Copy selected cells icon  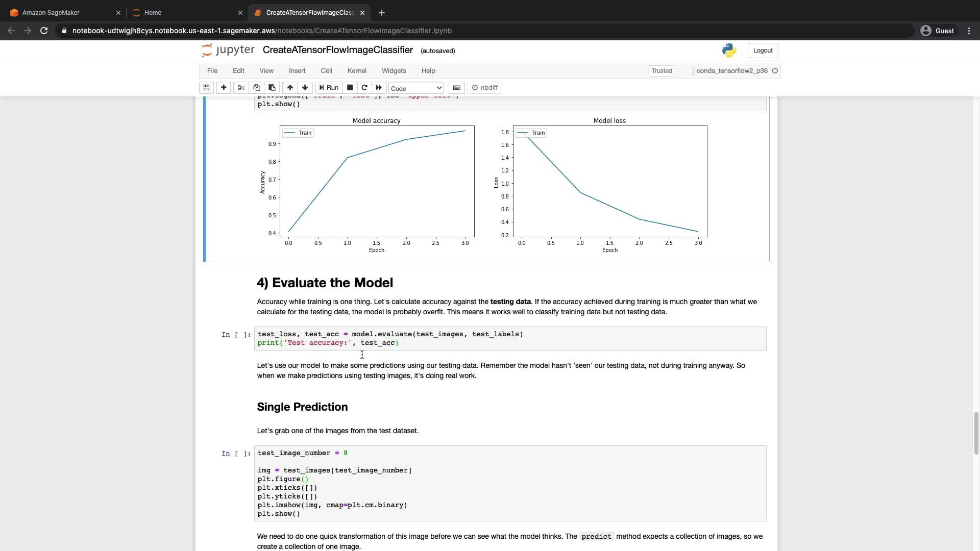[x=257, y=88]
